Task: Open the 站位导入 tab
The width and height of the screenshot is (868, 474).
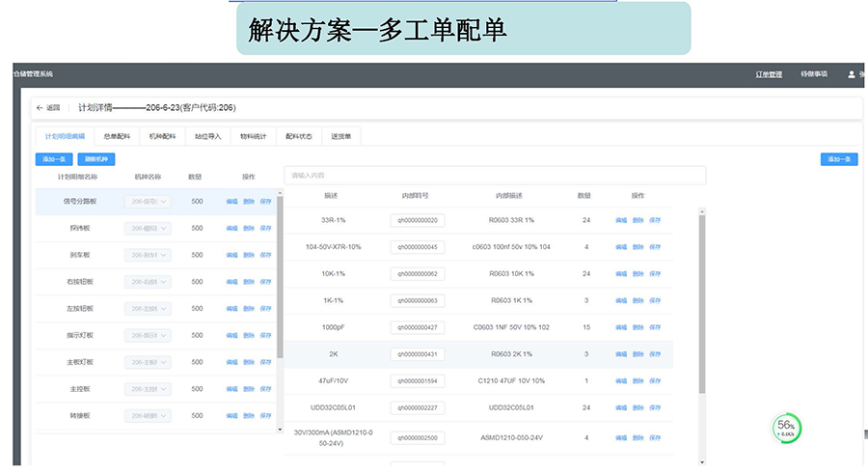Action: point(207,136)
